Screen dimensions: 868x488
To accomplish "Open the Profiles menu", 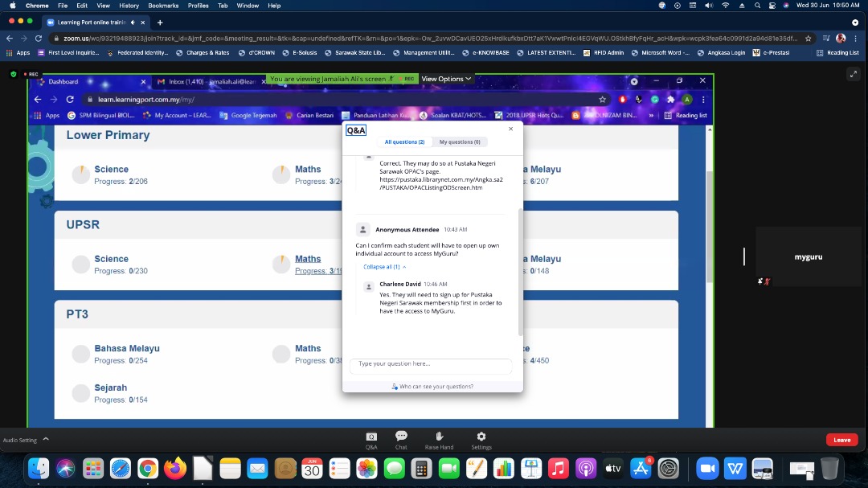I will point(199,6).
